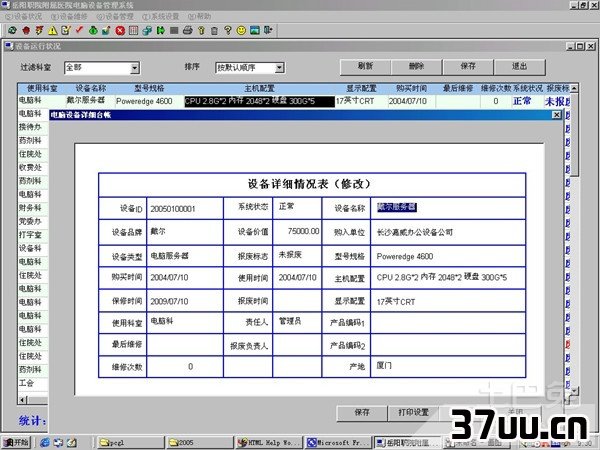Click the 刷新 button

tap(365, 67)
